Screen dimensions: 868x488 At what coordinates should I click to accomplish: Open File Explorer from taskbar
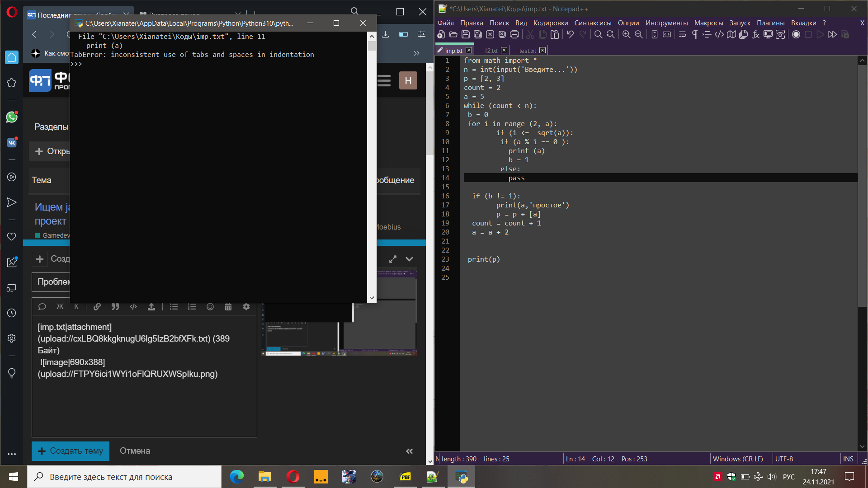pos(264,477)
